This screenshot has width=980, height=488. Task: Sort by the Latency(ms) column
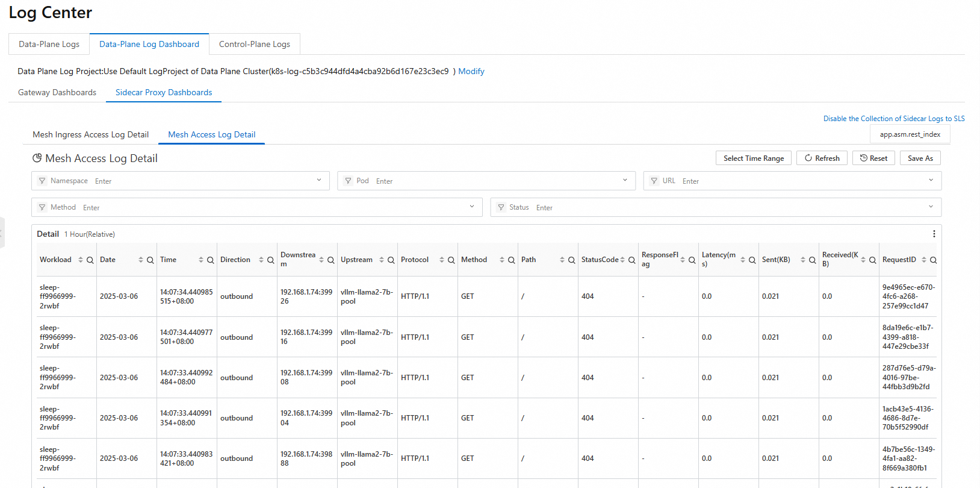743,260
